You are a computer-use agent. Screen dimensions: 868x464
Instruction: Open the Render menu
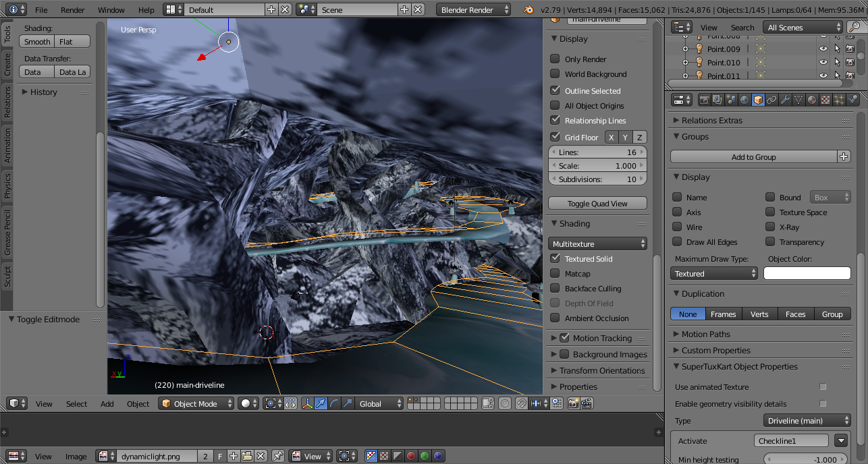(x=73, y=10)
